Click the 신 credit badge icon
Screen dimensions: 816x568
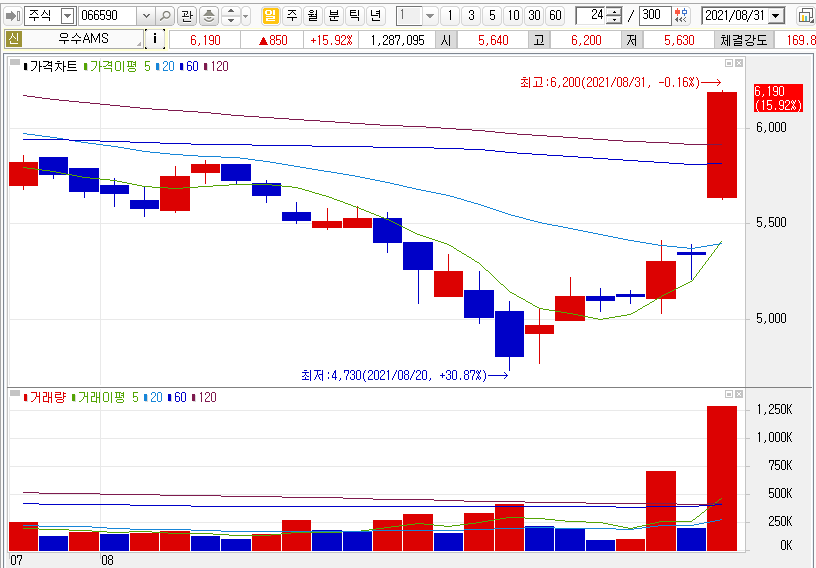click(13, 39)
